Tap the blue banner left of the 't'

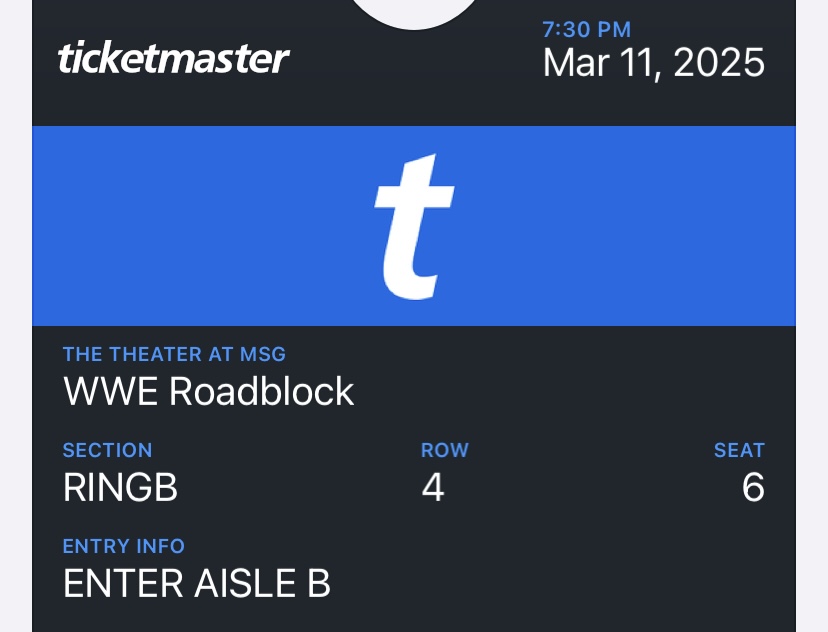tap(200, 226)
